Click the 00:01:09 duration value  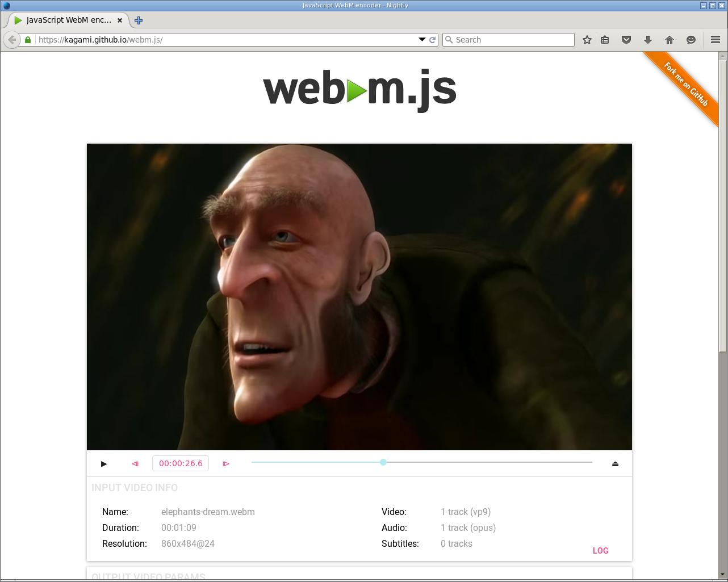[179, 527]
